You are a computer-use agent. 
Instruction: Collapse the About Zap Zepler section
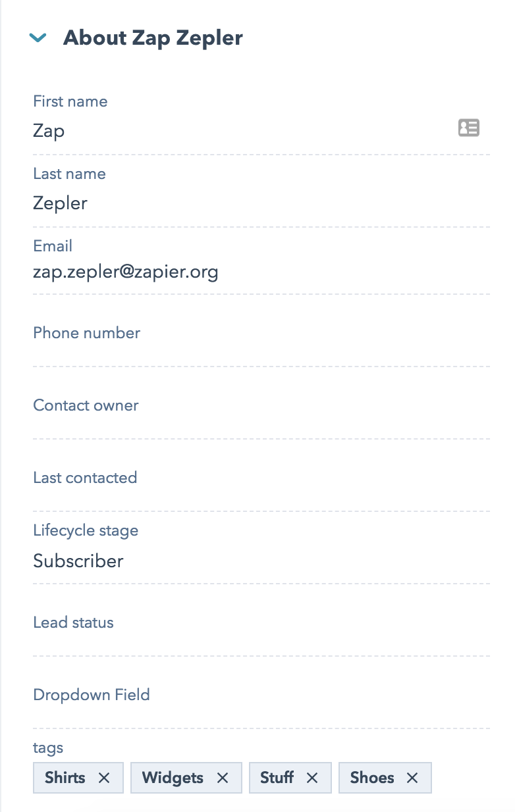coord(38,38)
